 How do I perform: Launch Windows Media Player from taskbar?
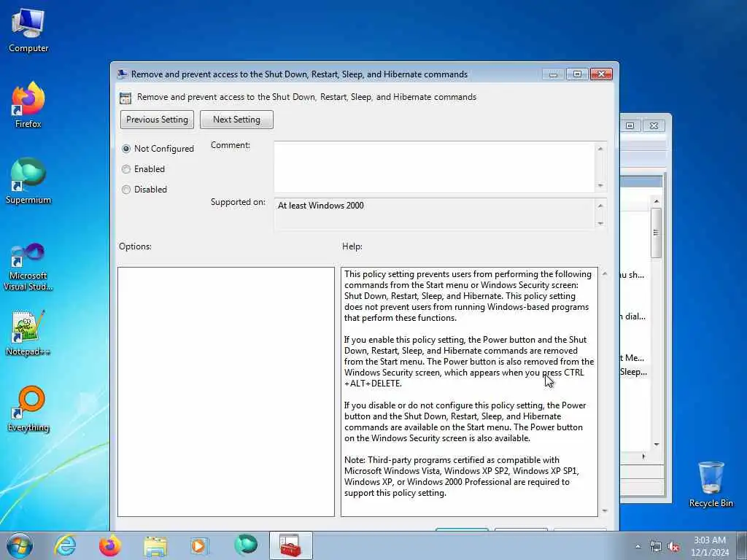click(x=199, y=545)
